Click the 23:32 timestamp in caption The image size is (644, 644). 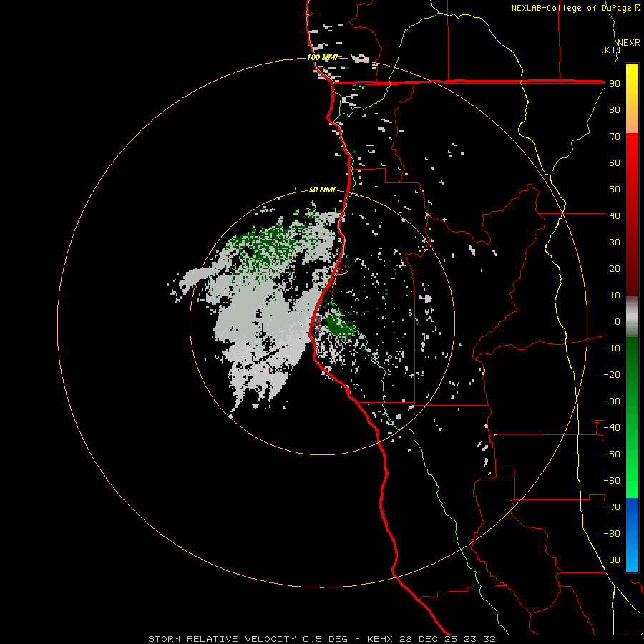[x=479, y=639]
